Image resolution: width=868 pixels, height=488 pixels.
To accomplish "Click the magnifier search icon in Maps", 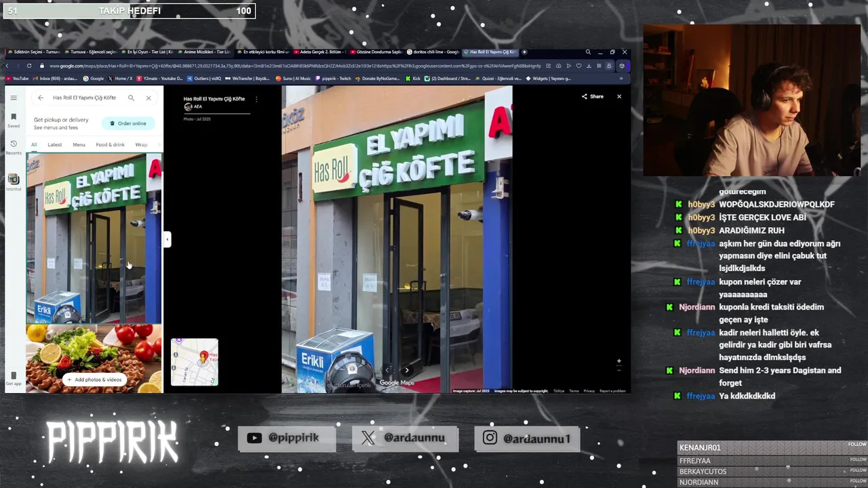I will pyautogui.click(x=131, y=98).
